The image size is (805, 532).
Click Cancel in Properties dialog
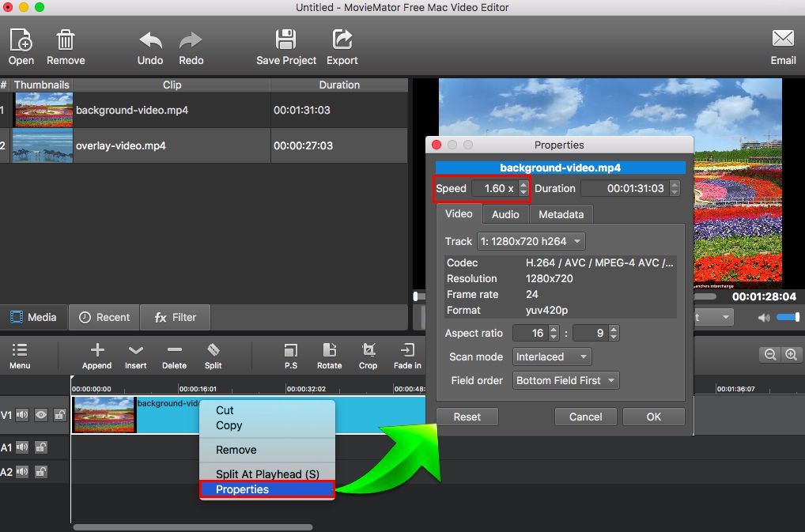click(585, 417)
